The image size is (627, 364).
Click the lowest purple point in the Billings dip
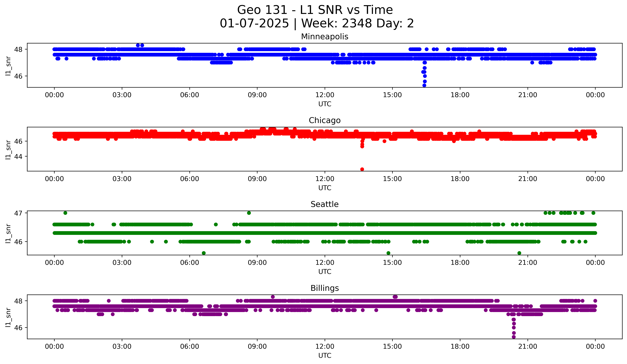(x=514, y=337)
